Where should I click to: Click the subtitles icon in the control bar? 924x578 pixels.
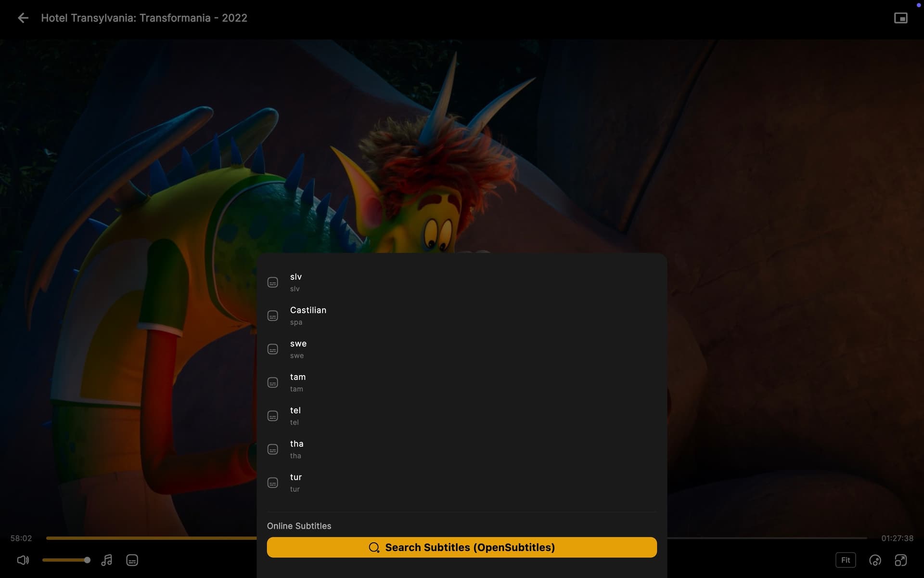(x=132, y=560)
